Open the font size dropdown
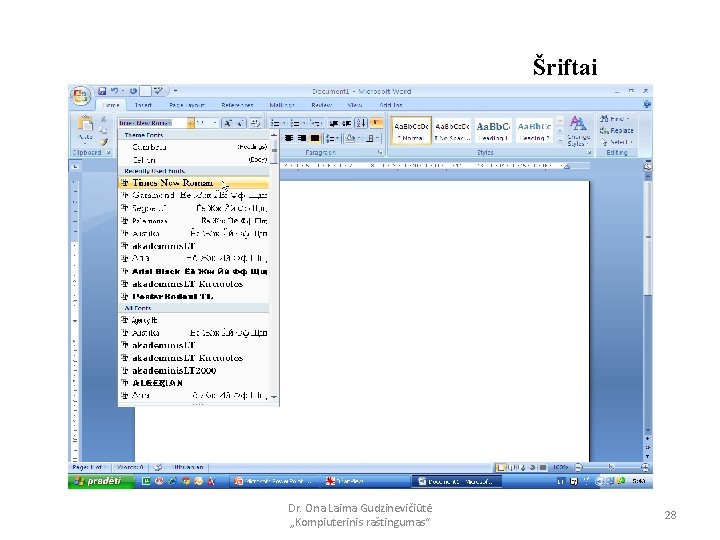The width and height of the screenshot is (720, 540). [214, 123]
